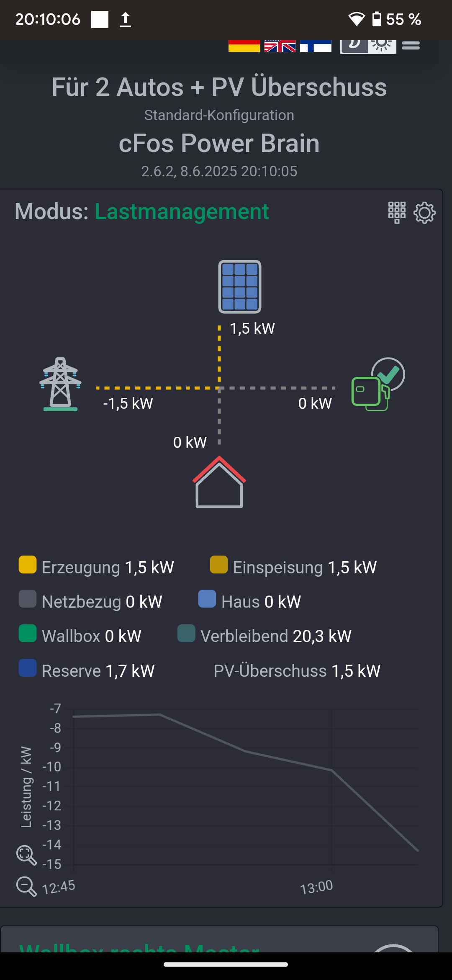452x980 pixels.
Task: Tap the 12:45 time axis label
Action: click(59, 887)
